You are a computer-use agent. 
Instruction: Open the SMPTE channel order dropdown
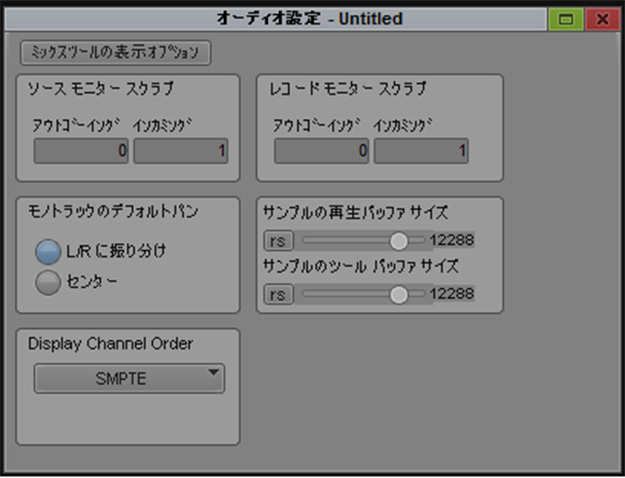(129, 378)
